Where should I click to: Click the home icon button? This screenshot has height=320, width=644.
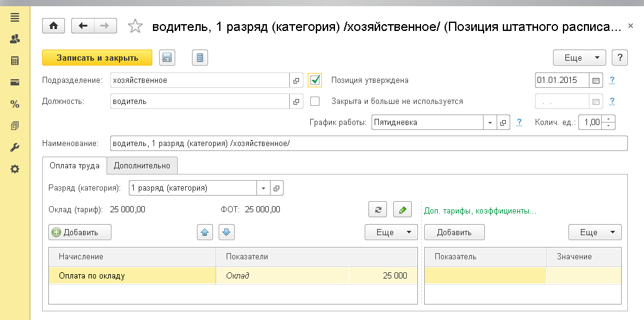click(53, 26)
